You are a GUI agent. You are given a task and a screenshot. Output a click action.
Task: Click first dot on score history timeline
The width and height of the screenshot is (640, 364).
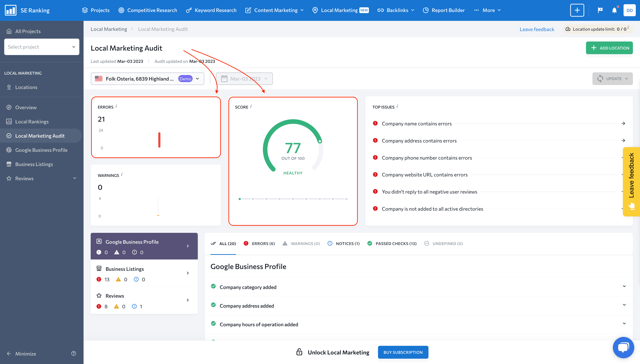click(240, 199)
